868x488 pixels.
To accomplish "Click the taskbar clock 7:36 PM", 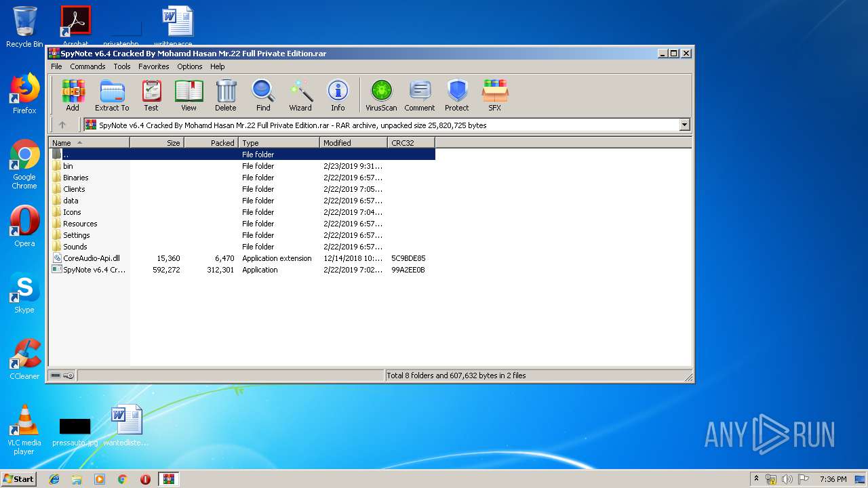I will [833, 479].
